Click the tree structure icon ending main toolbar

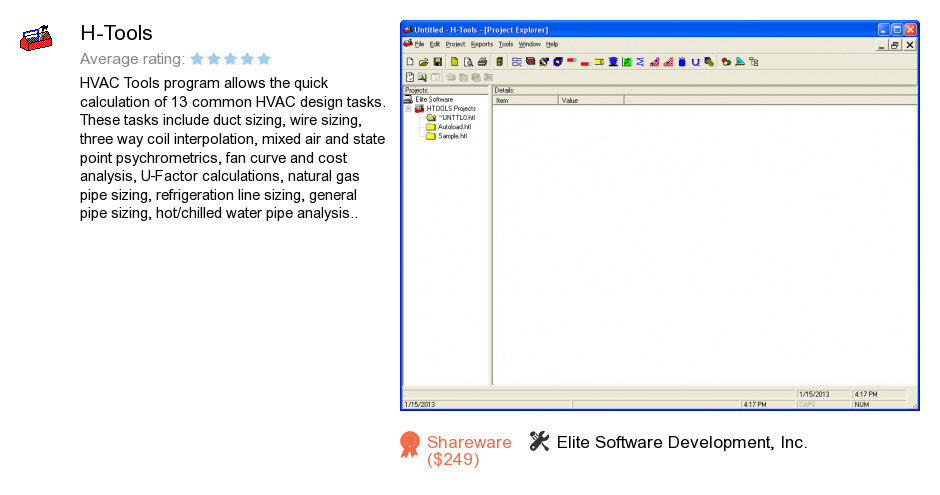coord(754,62)
